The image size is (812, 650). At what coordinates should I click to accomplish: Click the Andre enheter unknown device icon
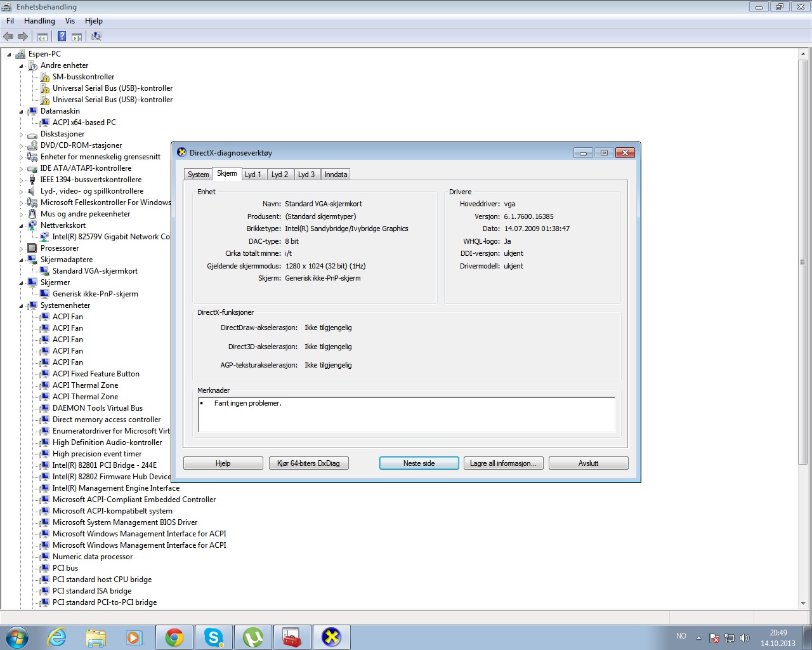pyautogui.click(x=33, y=65)
